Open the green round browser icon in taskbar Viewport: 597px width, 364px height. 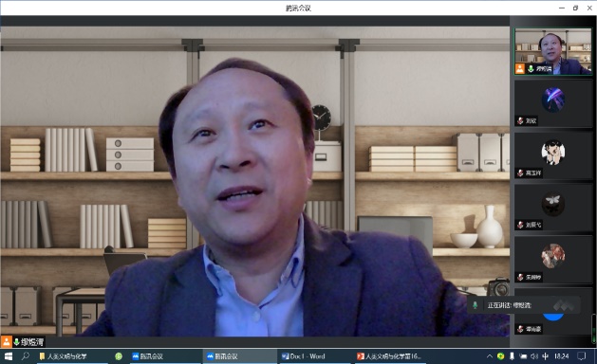pyautogui.click(x=119, y=356)
